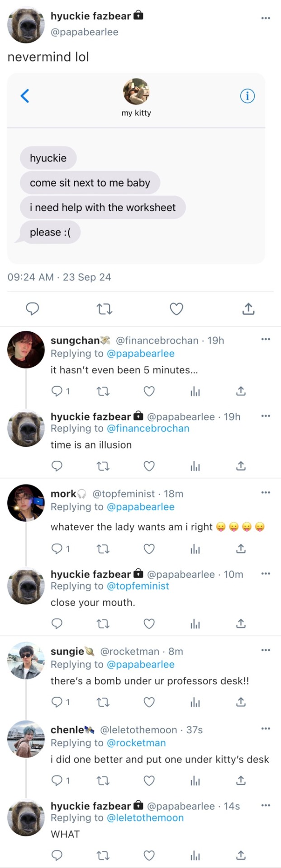281x868 pixels.
Task: Retweet chenle's kitty's desk reply
Action: click(x=103, y=780)
